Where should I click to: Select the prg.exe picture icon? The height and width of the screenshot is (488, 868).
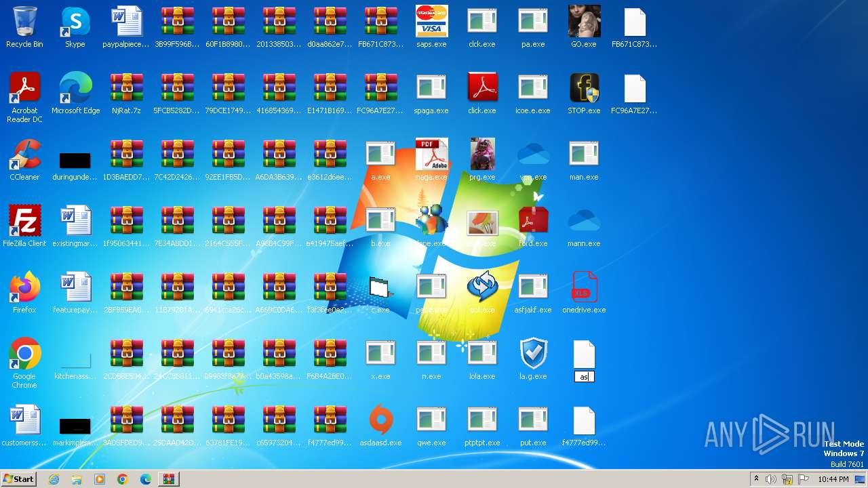(x=482, y=160)
